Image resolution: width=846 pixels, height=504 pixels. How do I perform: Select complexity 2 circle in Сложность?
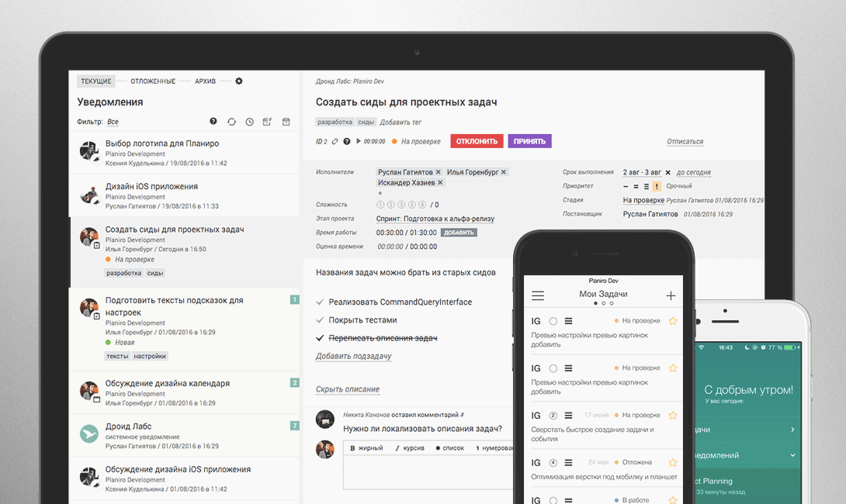click(x=390, y=205)
